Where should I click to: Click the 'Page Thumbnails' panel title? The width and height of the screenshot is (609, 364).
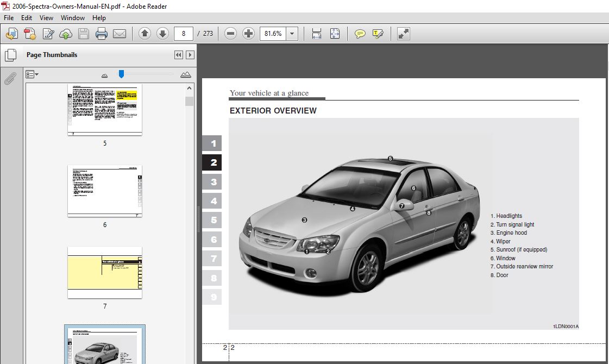pyautogui.click(x=52, y=55)
